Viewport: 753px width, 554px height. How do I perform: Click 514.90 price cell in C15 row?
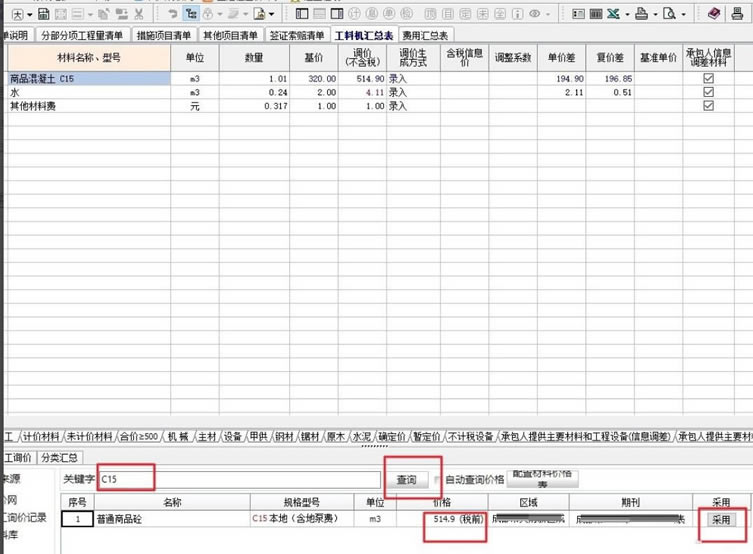362,78
